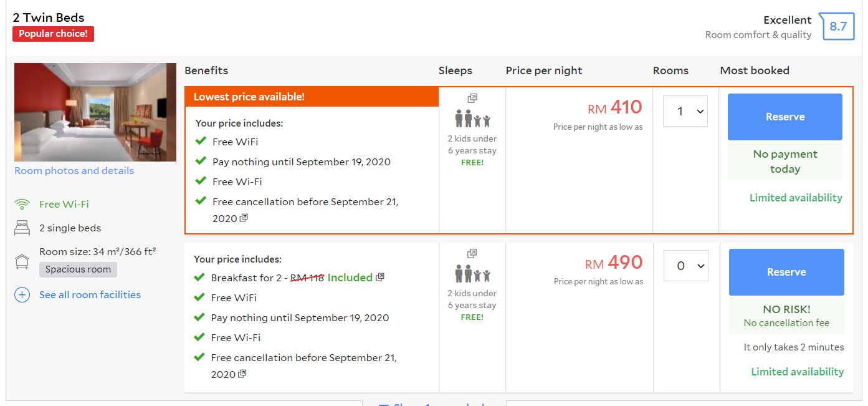Click See all room facilities link
The image size is (868, 406).
[x=90, y=295]
